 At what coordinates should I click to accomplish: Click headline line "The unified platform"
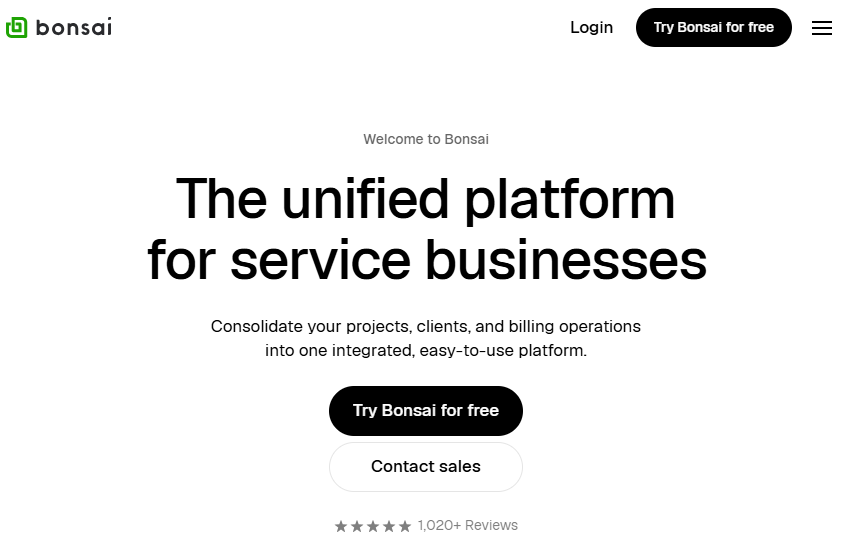click(425, 199)
